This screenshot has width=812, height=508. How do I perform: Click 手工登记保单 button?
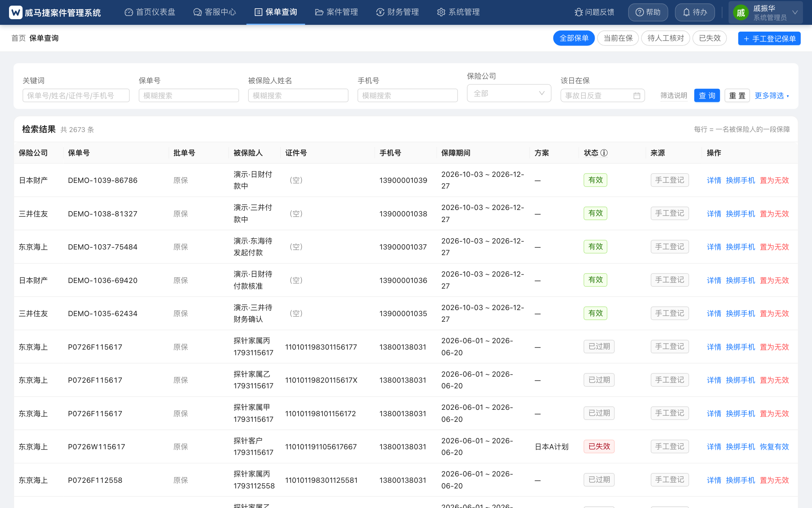tap(769, 38)
